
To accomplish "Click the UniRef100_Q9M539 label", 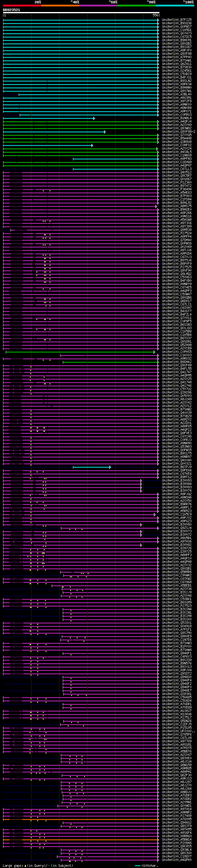I will pyautogui.click(x=177, y=230).
